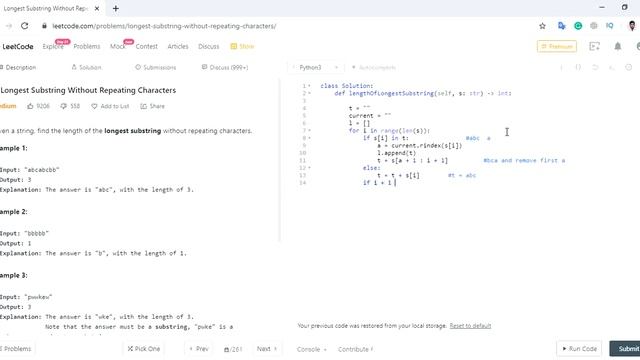The height and width of the screenshot is (360, 640).
Task: Open the notifications bell icon
Action: [x=618, y=47]
